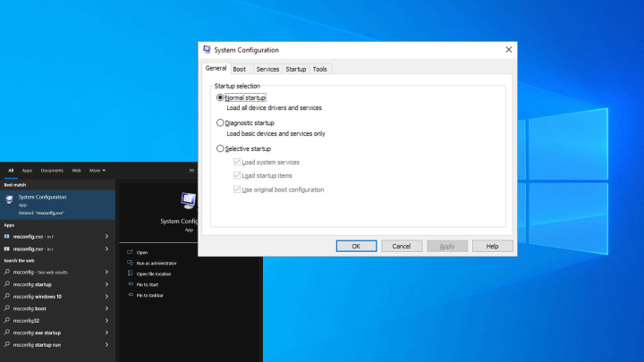Toggle the Load startup items checkbox
644x362 pixels.
(x=237, y=176)
